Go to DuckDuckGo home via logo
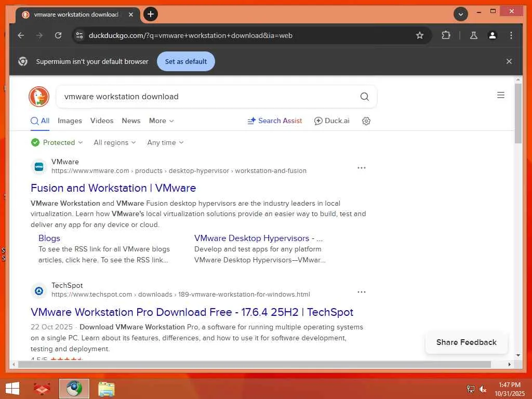The image size is (532, 399). tap(39, 96)
